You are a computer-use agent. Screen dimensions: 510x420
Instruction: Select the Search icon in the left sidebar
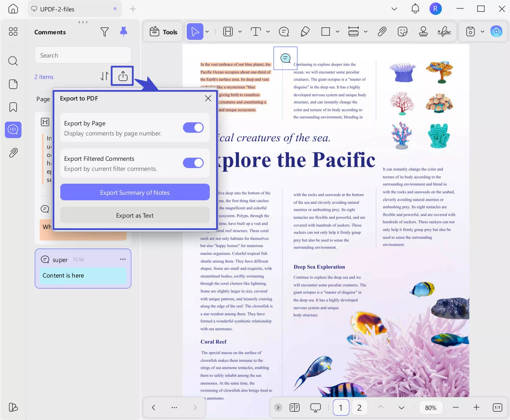13,61
